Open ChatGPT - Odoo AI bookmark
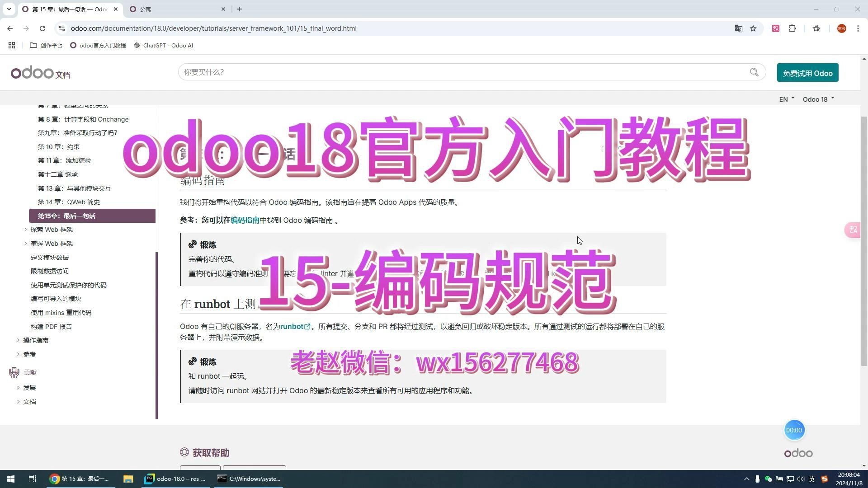This screenshot has height=488, width=868. (x=164, y=45)
